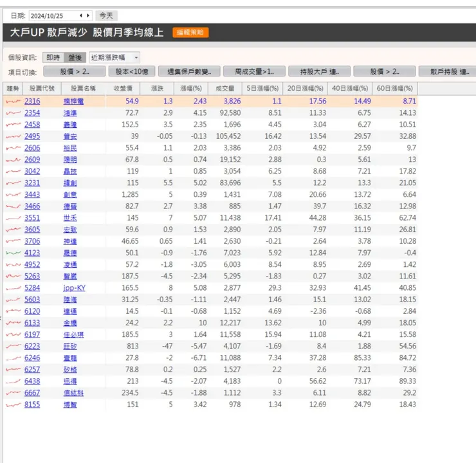Select the 持股大戶 連.. filter tab
This screenshot has width=476, height=463.
click(319, 71)
